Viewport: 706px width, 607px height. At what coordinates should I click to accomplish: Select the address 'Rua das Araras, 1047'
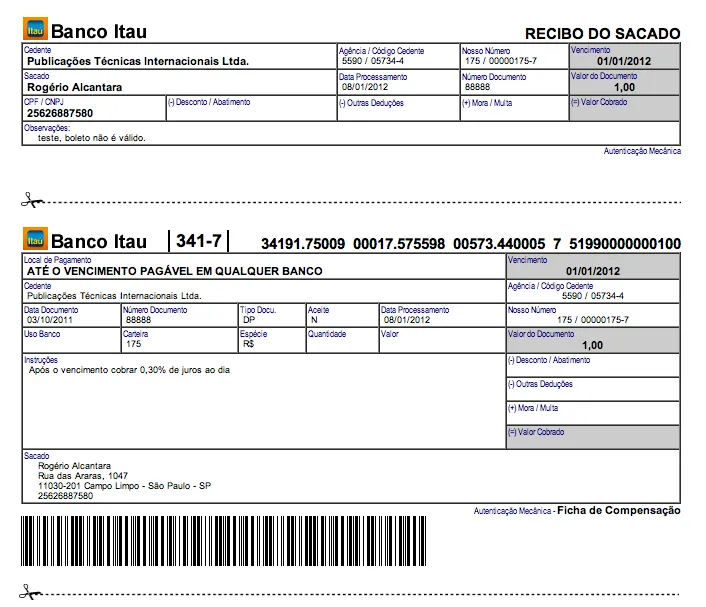tap(83, 476)
